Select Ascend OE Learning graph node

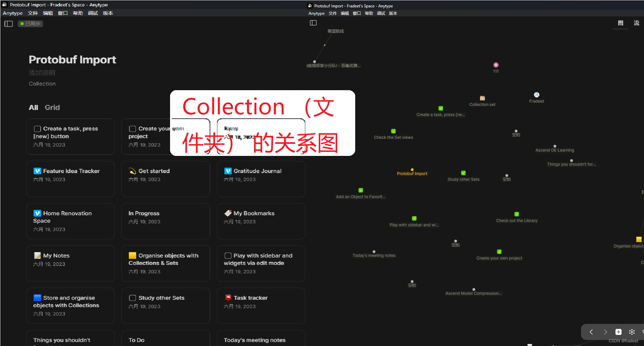[555, 146]
